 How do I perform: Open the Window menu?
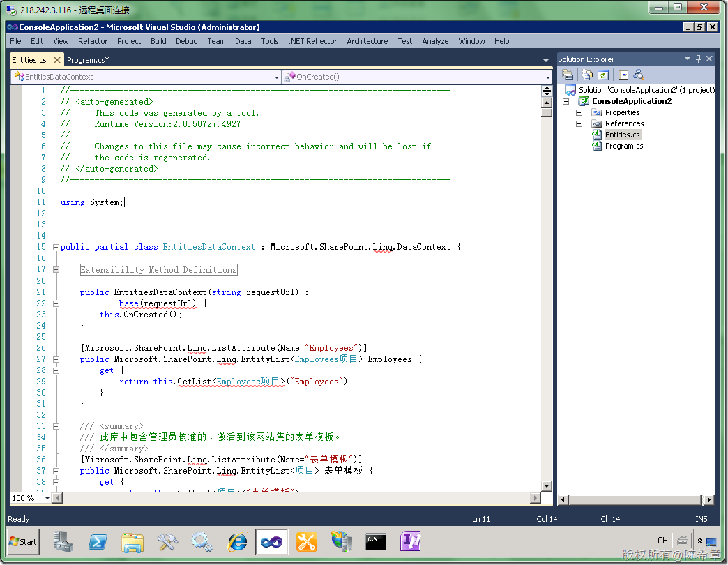pyautogui.click(x=471, y=41)
